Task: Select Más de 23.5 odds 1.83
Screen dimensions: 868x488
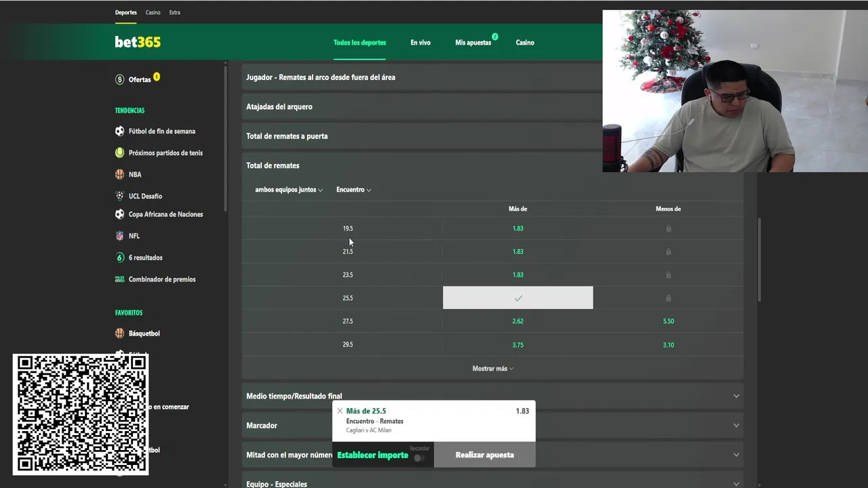Action: 518,274
